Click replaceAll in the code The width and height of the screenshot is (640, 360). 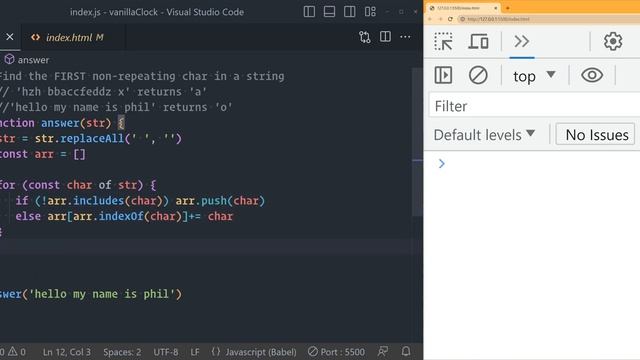coord(92,138)
